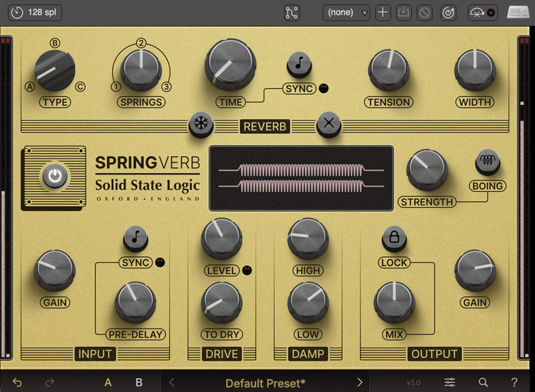Switch to preset slot A
The width and height of the screenshot is (535, 392).
coord(108,383)
